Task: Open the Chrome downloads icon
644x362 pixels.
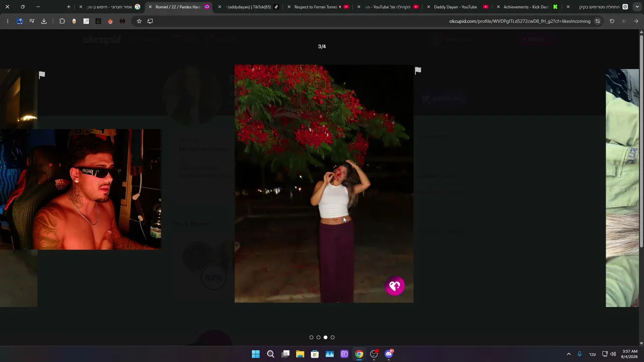Action: pyautogui.click(x=44, y=21)
